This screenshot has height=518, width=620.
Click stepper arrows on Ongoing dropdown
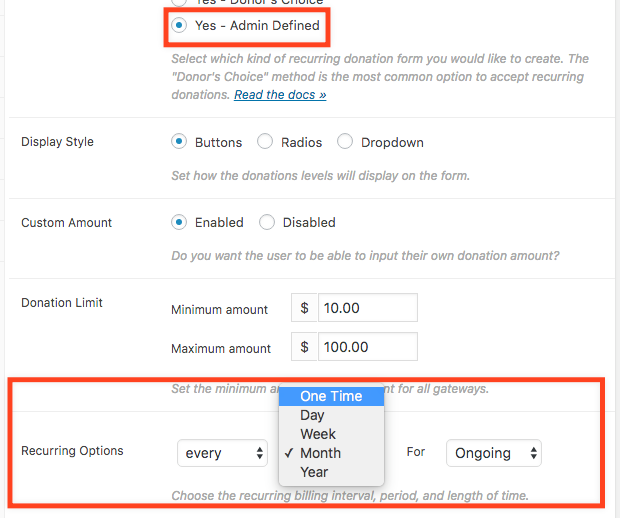coord(533,453)
